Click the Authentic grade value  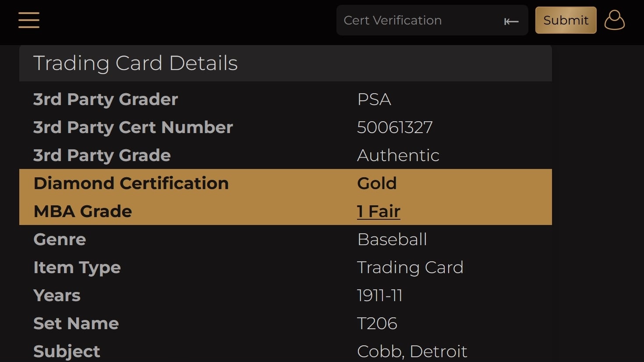[x=398, y=155]
